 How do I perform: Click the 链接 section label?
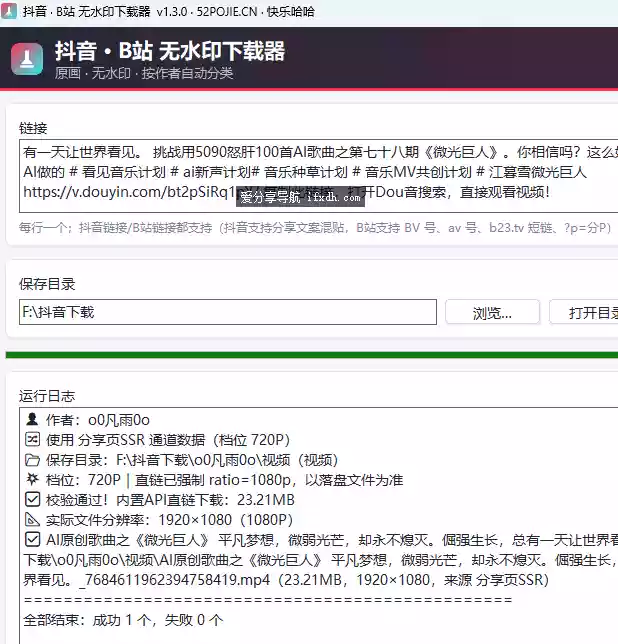tap(33, 128)
